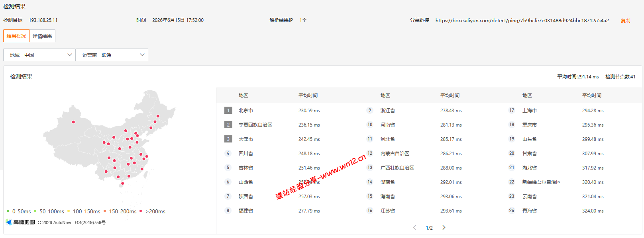Screen dimensions: 644x238
Task: Click the Xinjiang node marker on map
Action: [x=73, y=122]
